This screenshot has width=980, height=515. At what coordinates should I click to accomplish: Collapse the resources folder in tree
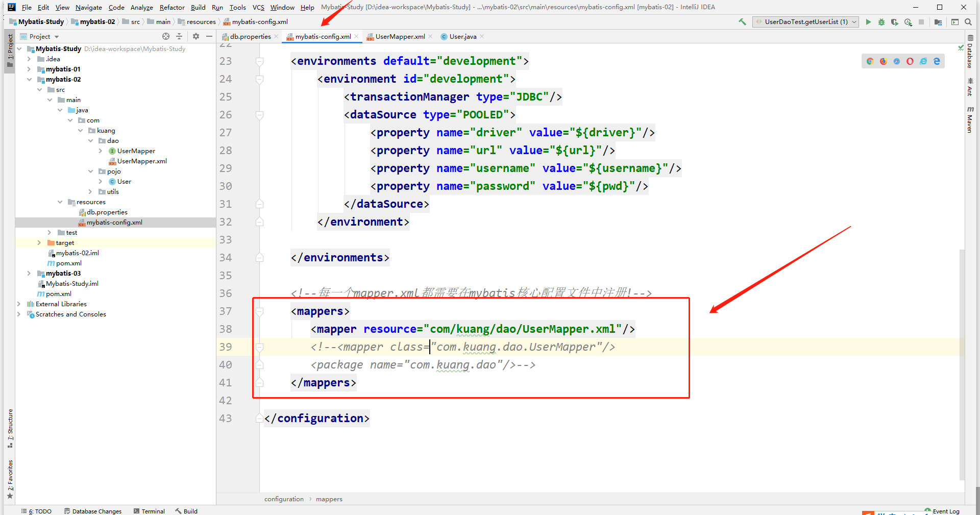coord(60,202)
